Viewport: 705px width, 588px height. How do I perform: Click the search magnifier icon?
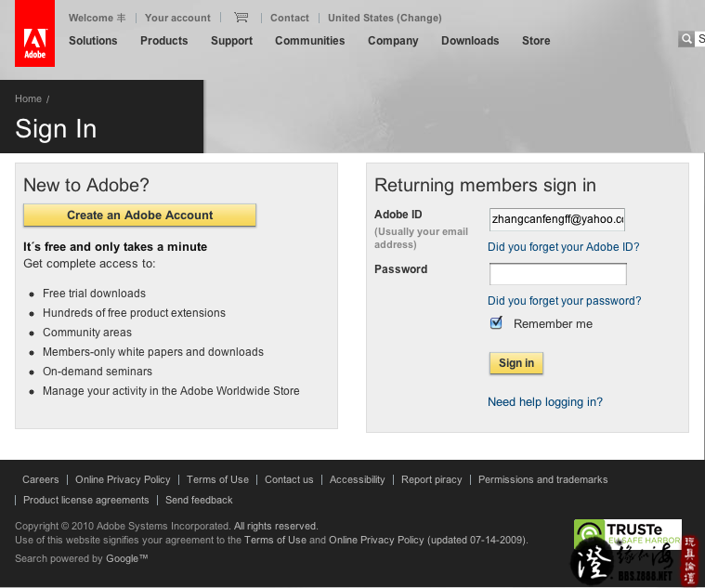[686, 39]
